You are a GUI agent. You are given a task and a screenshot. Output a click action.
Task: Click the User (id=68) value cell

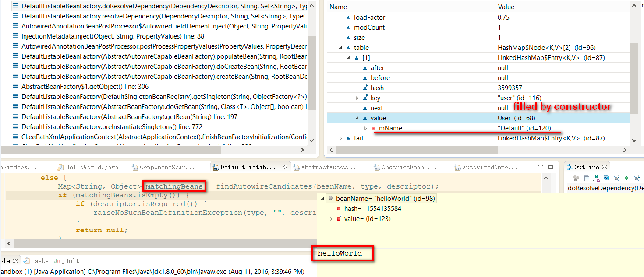pos(516,118)
